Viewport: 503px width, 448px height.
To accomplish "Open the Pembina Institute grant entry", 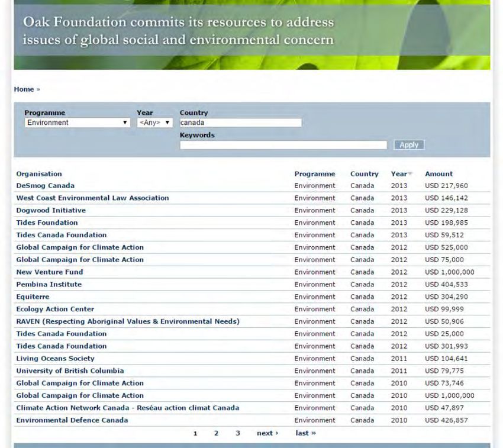I will click(x=49, y=285).
